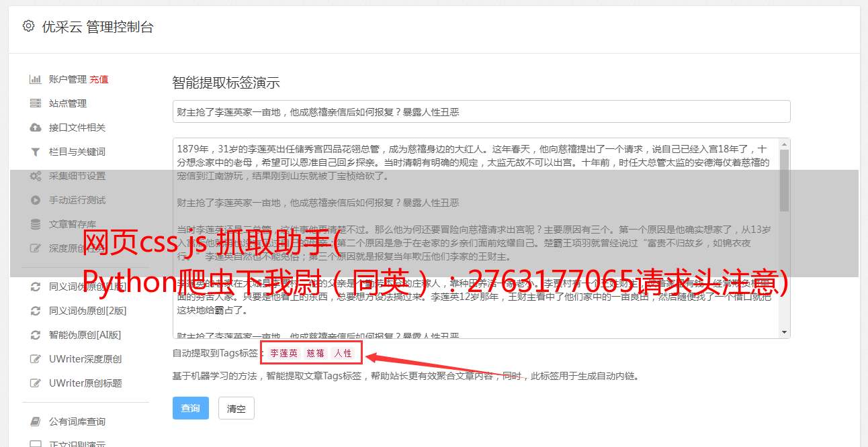
Task: Open the 充值 recharge link
Action: 99,79
